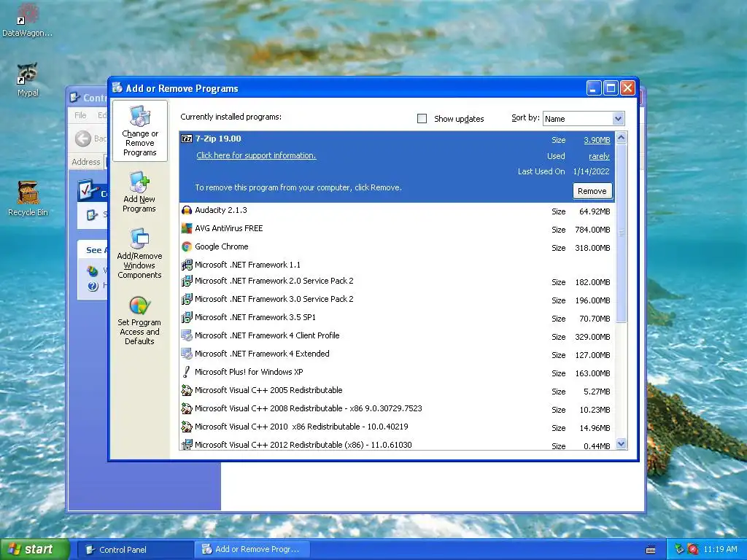Click .NET Framework 3.0 Service Pack 2 icon

point(187,299)
